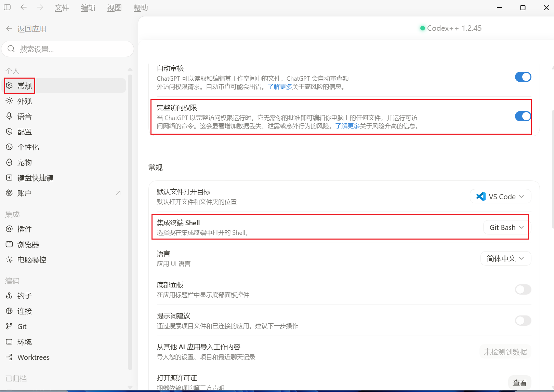554x392 pixels.
Task: Click the Codex++ 1.2.45 version label
Action: click(454, 28)
